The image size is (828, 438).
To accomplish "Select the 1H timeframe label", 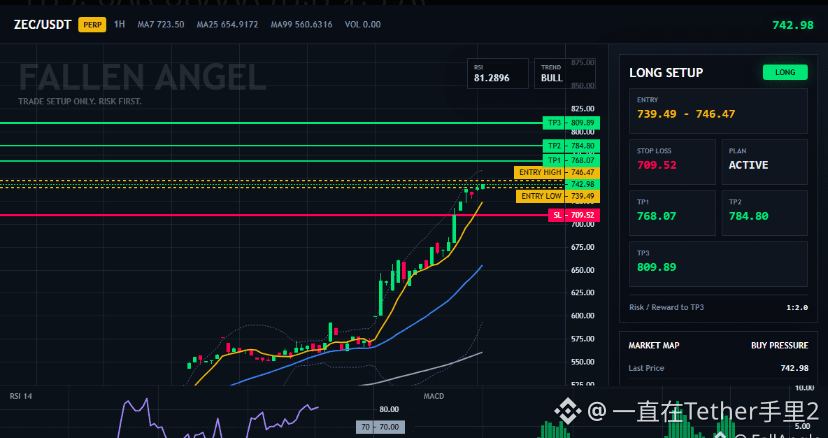I will [x=119, y=24].
